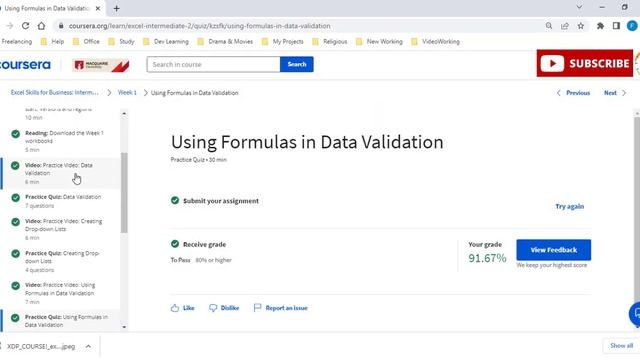
Task: Go to browser home page icon
Action: [41, 26]
